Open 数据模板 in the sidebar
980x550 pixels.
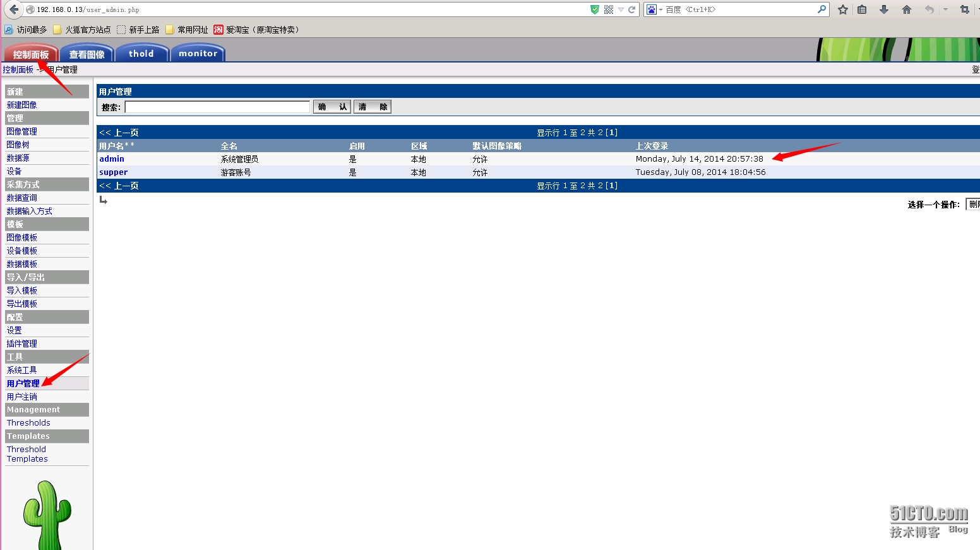(21, 264)
